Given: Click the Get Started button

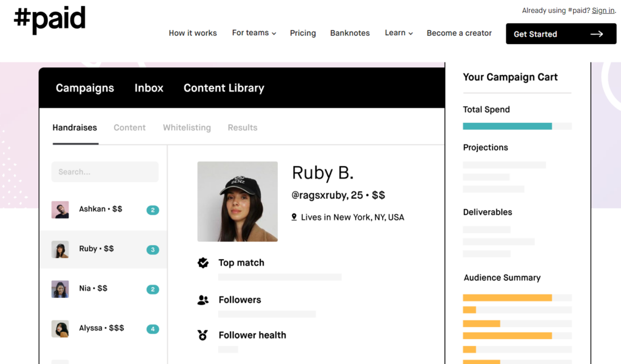Looking at the screenshot, I should coord(561,34).
